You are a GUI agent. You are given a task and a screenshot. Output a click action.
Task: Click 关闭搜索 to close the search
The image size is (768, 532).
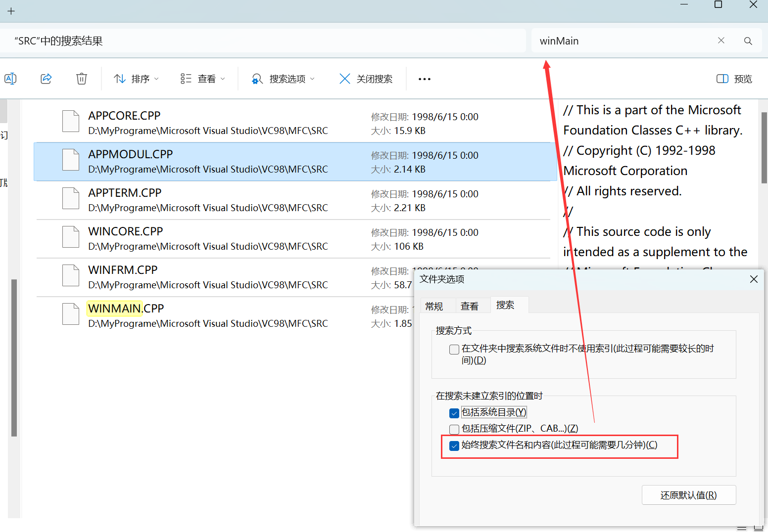click(x=366, y=79)
